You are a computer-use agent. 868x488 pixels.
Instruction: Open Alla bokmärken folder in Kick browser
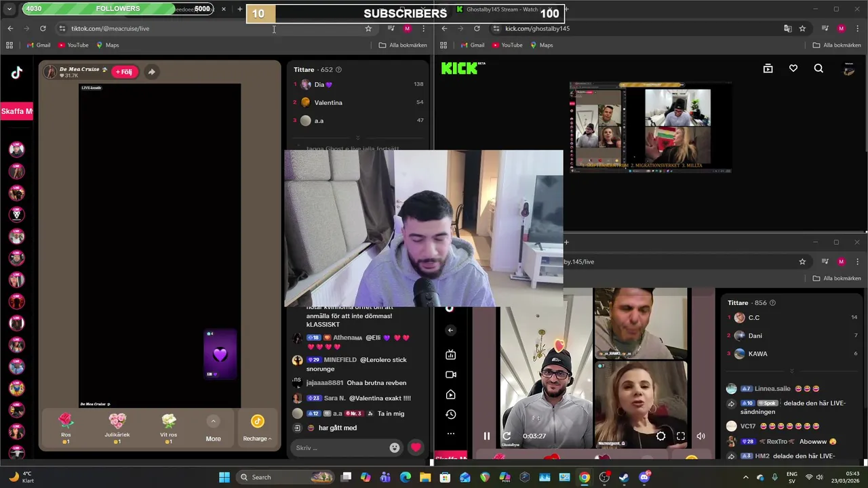837,45
